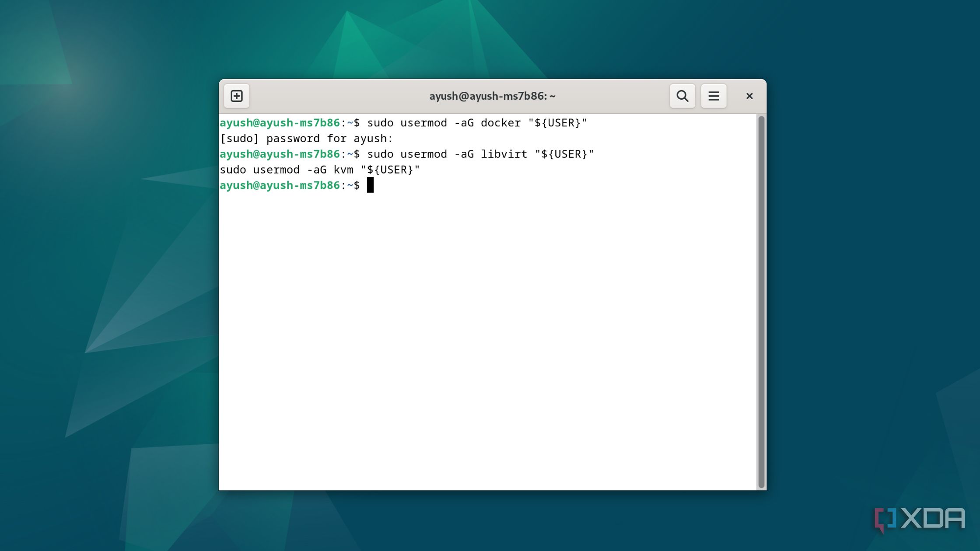Click the word libvirt in the command
This screenshot has height=551, width=980.
tap(504, 154)
